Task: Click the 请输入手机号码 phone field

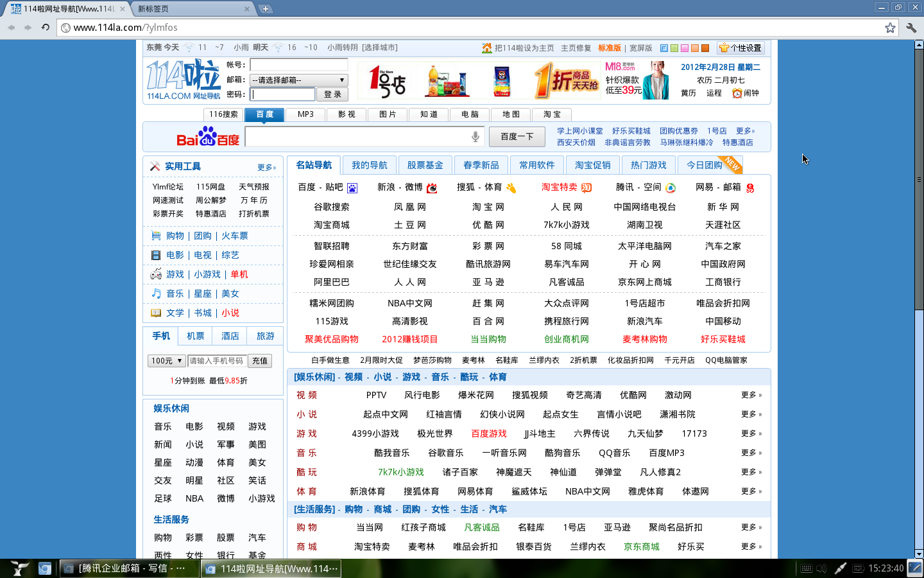Action: [217, 361]
